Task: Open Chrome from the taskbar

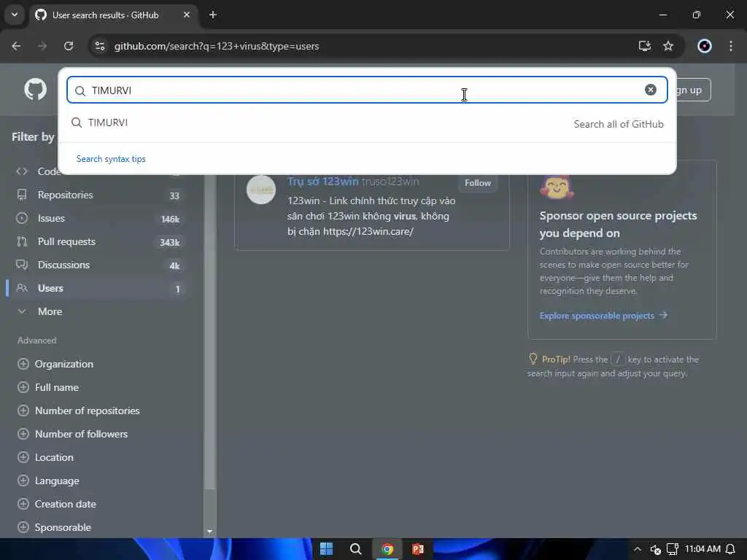Action: tap(387, 549)
